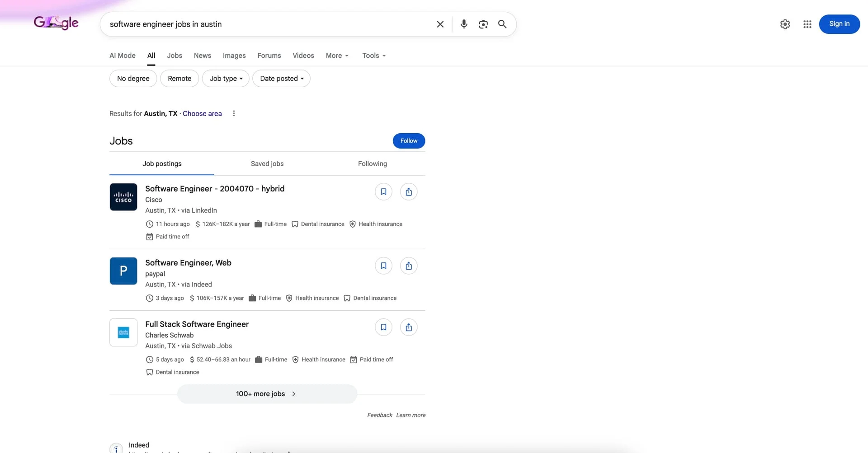Toggle the Remote jobs filter

coord(179,78)
